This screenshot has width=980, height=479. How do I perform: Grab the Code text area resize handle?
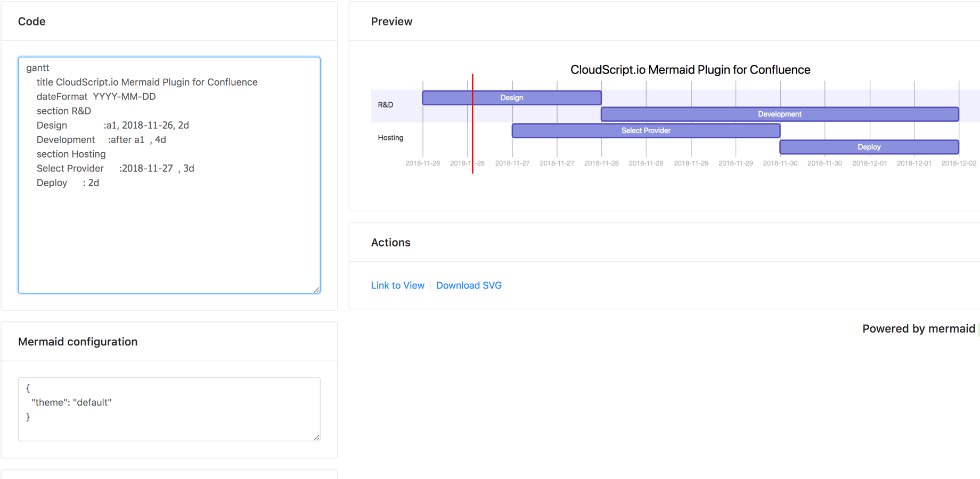317,290
